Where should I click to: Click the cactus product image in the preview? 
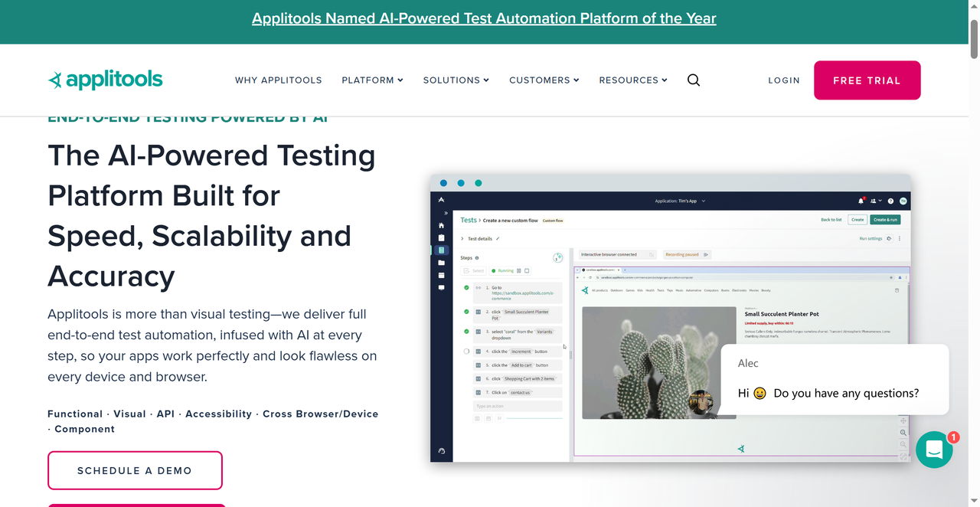coord(659,363)
